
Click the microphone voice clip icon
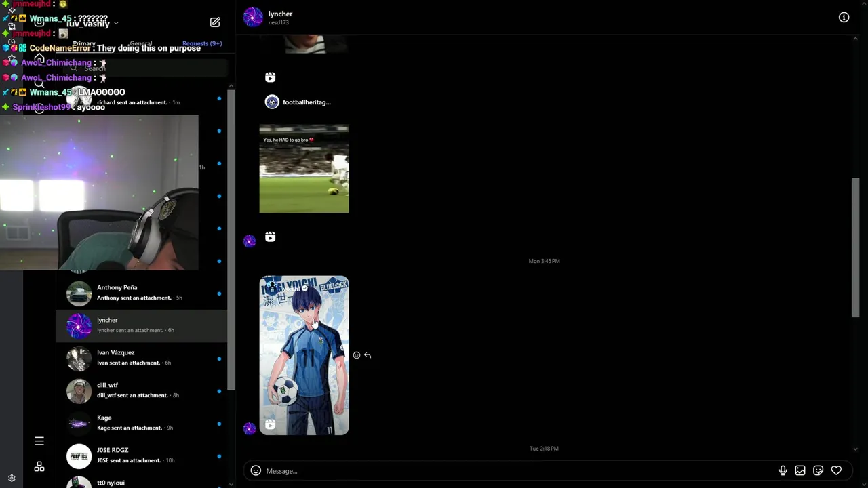783,470
